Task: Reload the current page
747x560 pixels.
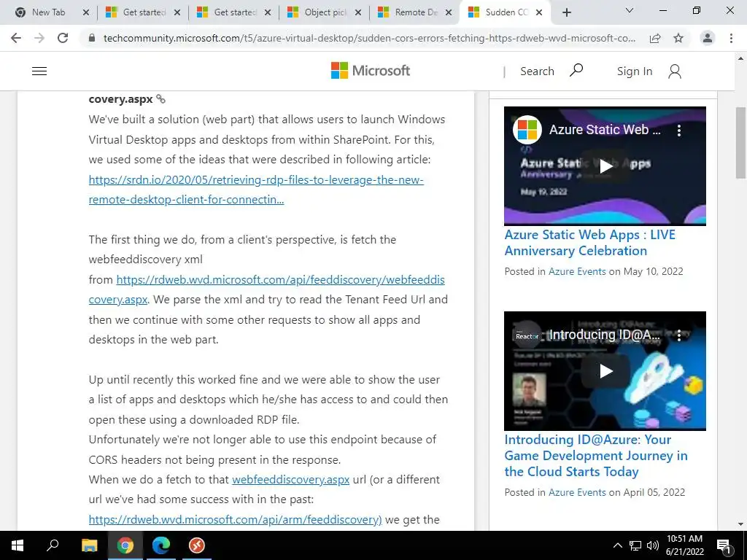Action: tap(63, 38)
